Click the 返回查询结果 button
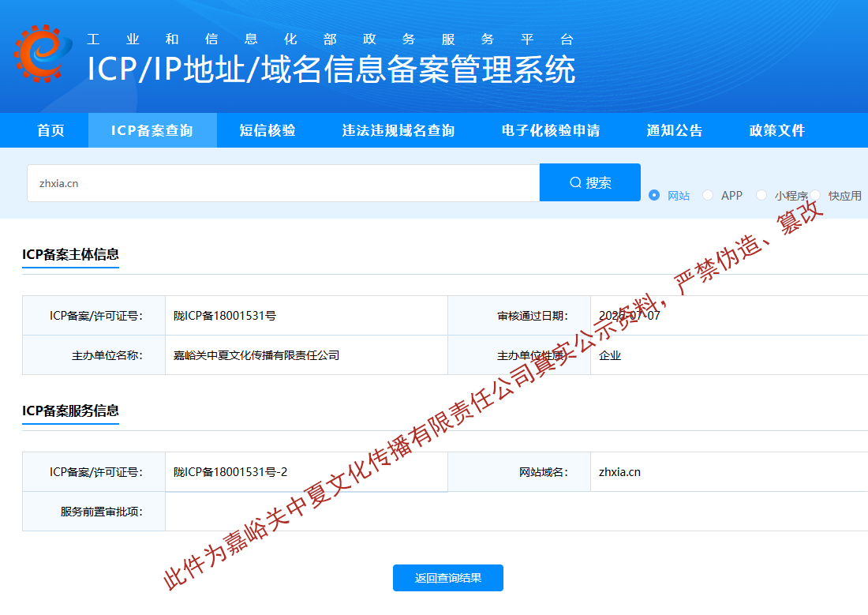 [x=448, y=578]
